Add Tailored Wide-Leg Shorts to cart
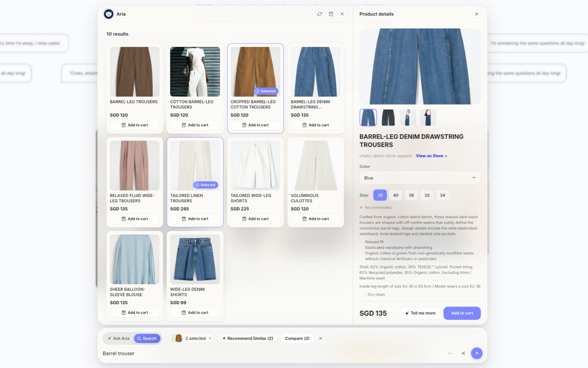Viewport: 588px width, 368px height. click(255, 219)
